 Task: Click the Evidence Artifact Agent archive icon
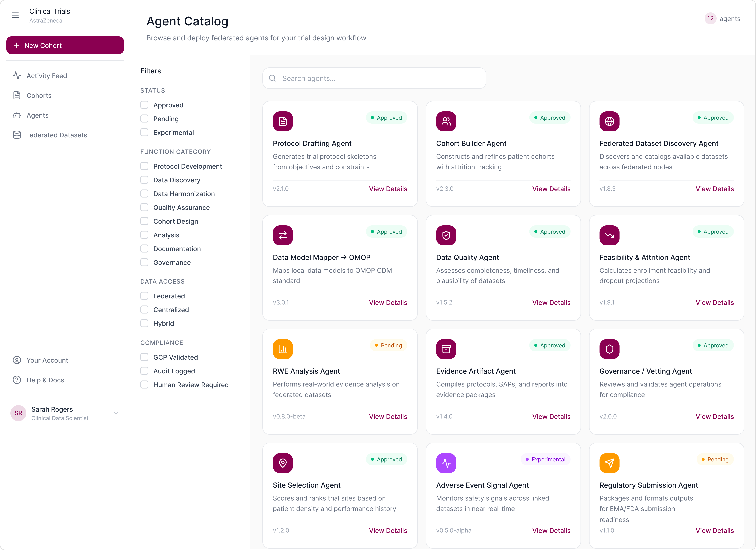click(446, 349)
